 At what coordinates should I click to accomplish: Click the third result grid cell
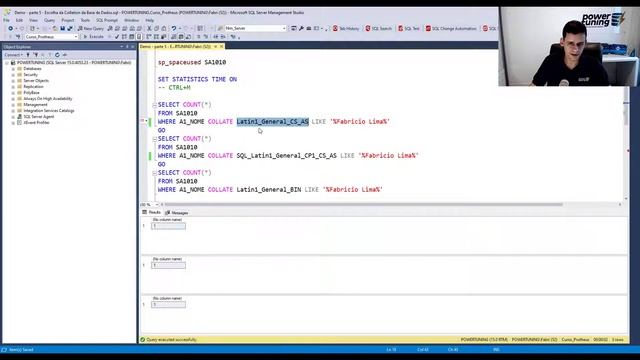pos(168,304)
